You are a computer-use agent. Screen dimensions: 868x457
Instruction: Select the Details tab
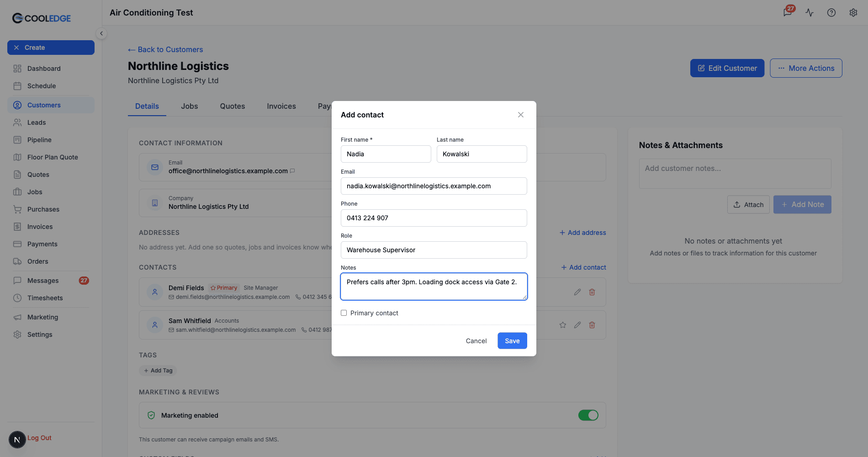tap(147, 106)
